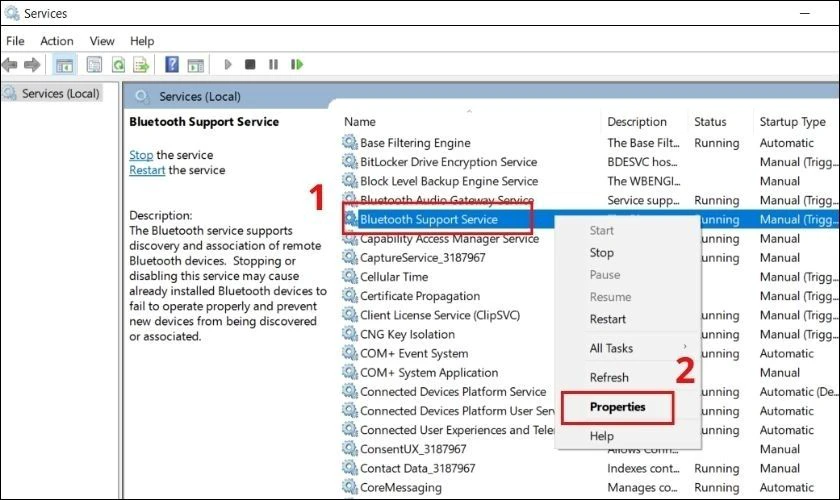Select Capability Access Manager Service row
Screen dimensions: 840x500
click(449, 238)
